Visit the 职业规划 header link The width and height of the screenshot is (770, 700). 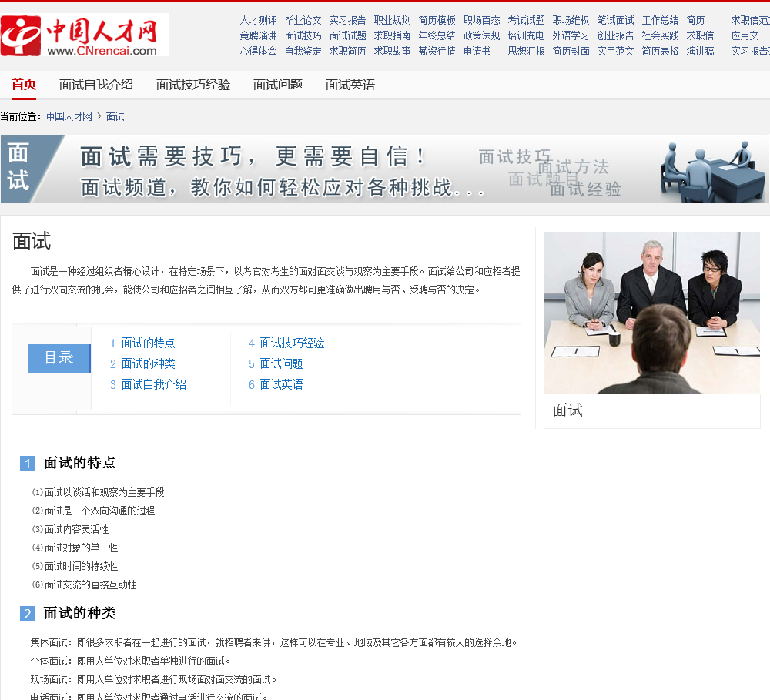pyautogui.click(x=393, y=20)
